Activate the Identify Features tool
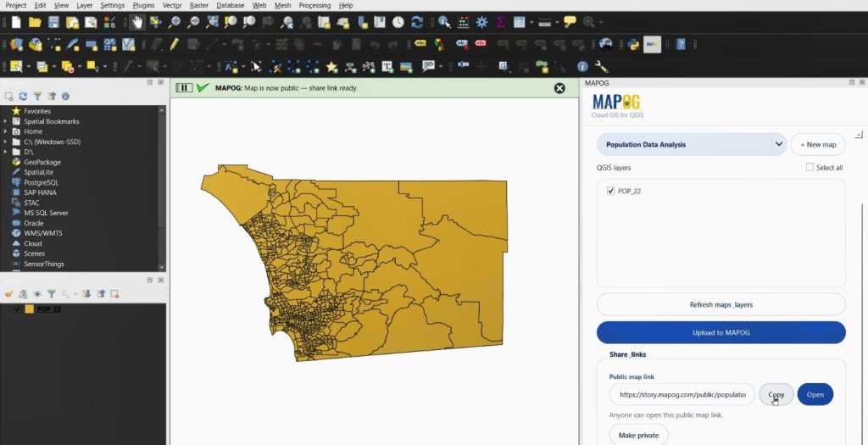868x445 pixels. coord(444,22)
